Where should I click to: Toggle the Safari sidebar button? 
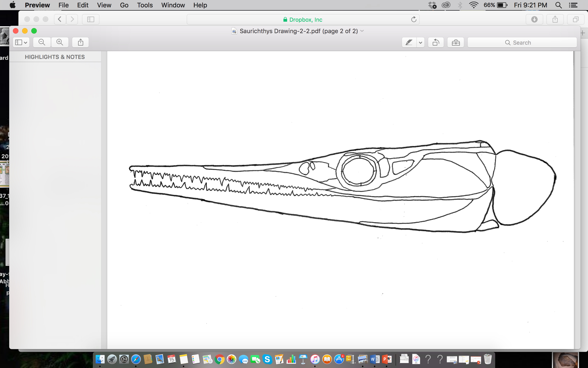tap(91, 19)
